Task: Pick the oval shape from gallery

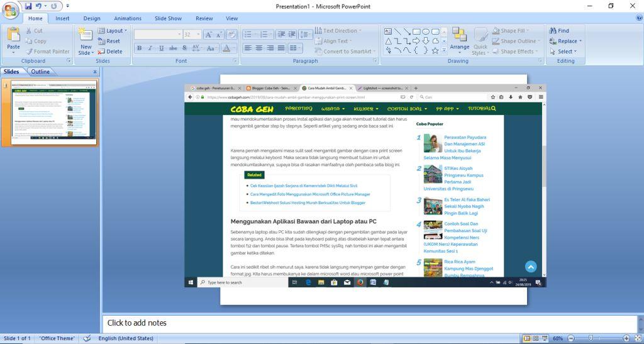Action: [426, 31]
